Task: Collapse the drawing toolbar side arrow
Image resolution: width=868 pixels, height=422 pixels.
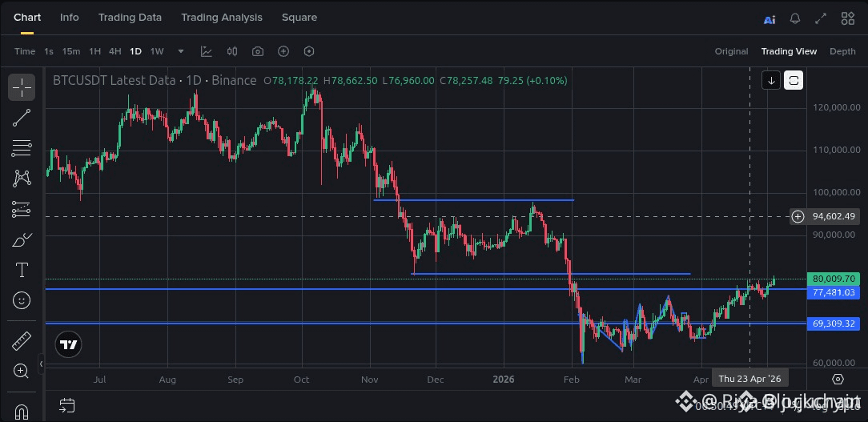Action: tap(41, 364)
